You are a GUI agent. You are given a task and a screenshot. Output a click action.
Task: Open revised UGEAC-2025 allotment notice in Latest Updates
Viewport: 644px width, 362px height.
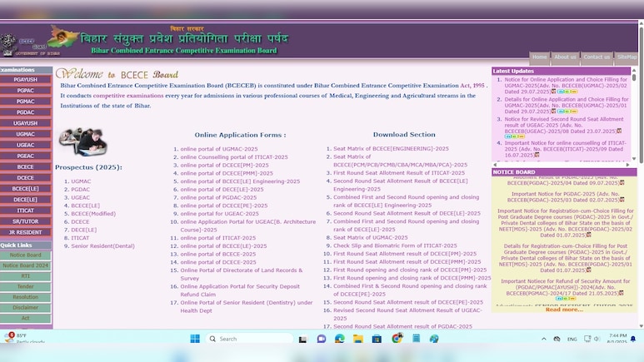point(564,125)
